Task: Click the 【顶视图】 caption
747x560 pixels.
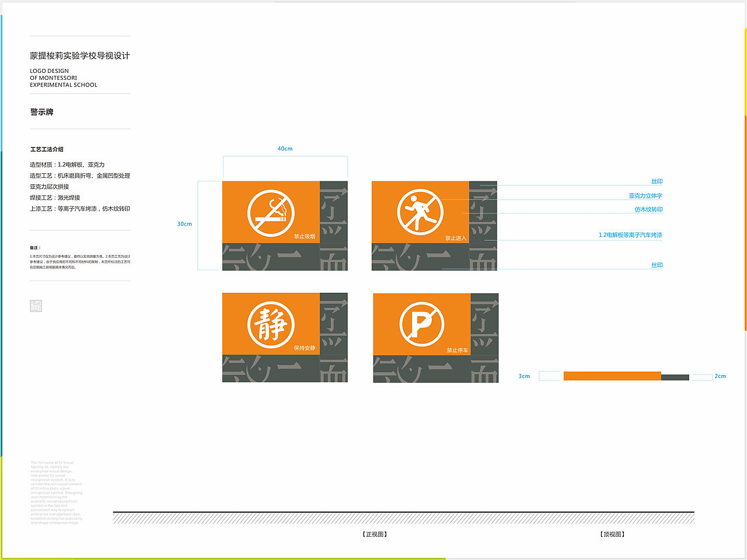Action: (612, 534)
